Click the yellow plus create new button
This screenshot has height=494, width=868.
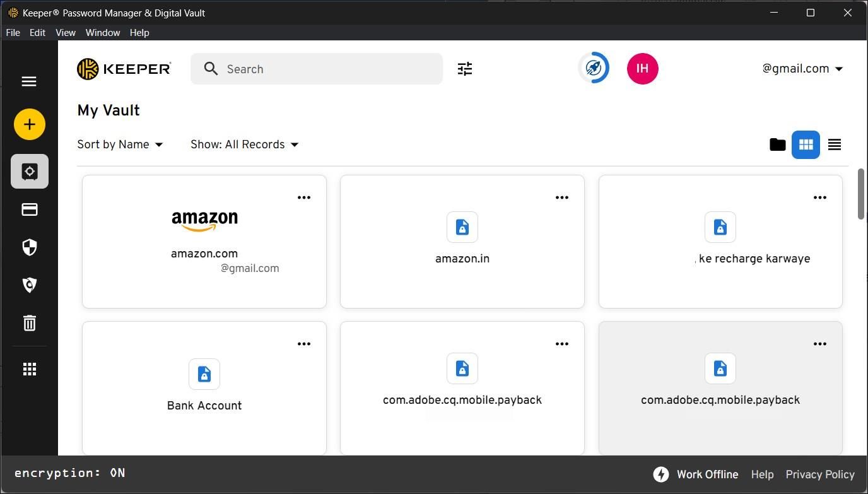click(30, 124)
